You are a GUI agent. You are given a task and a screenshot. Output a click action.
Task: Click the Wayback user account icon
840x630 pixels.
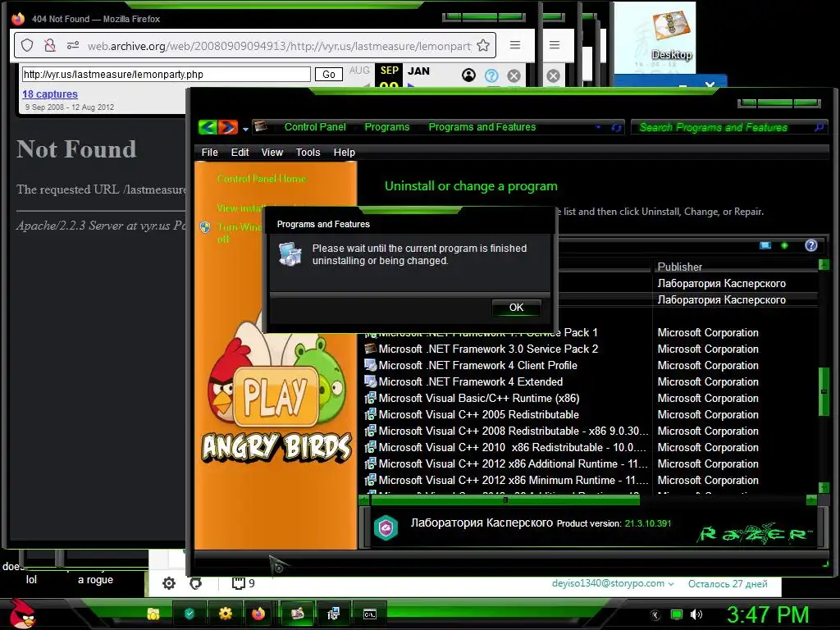tap(468, 75)
